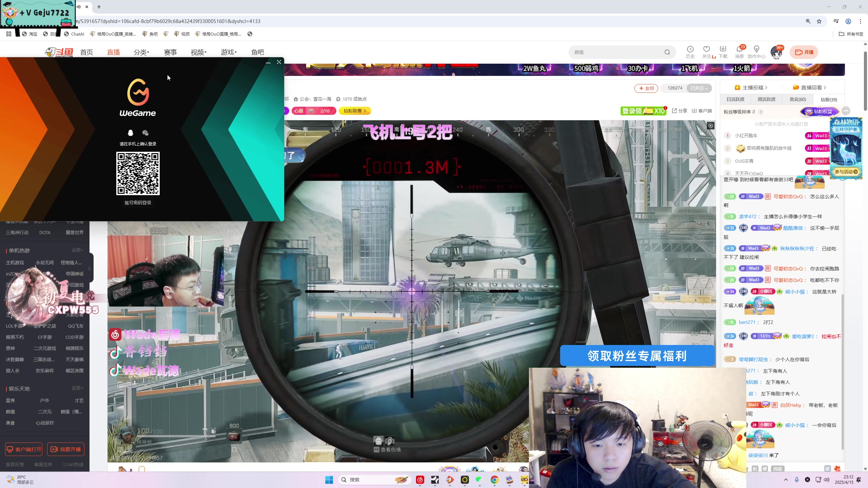Open WeChat in taskbar

[479, 480]
